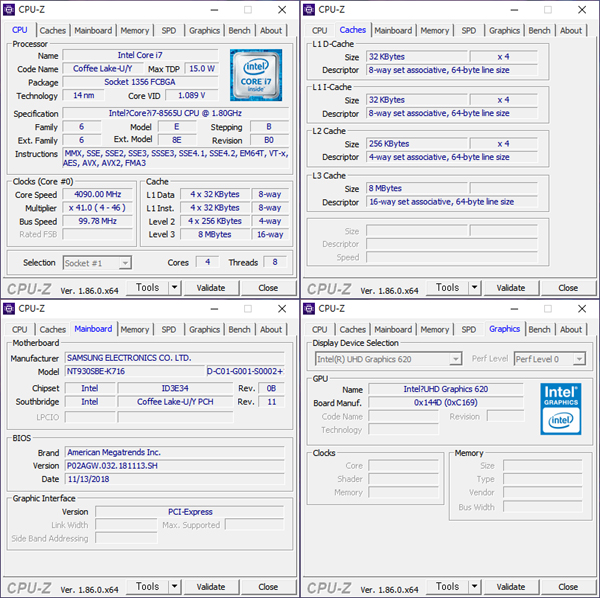Click Close button in CPU window

tap(268, 288)
